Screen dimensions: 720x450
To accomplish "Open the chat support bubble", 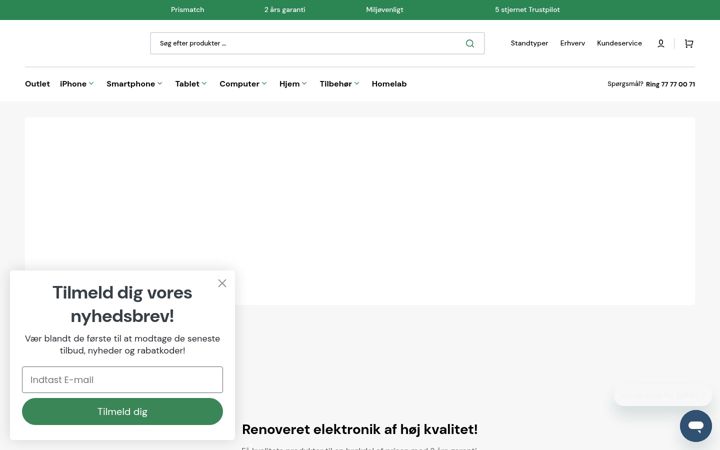I will (x=696, y=426).
